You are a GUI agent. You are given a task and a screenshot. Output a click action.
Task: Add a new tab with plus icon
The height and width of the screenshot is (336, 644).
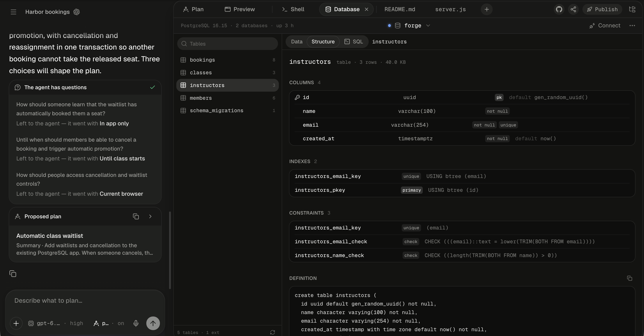point(487,9)
